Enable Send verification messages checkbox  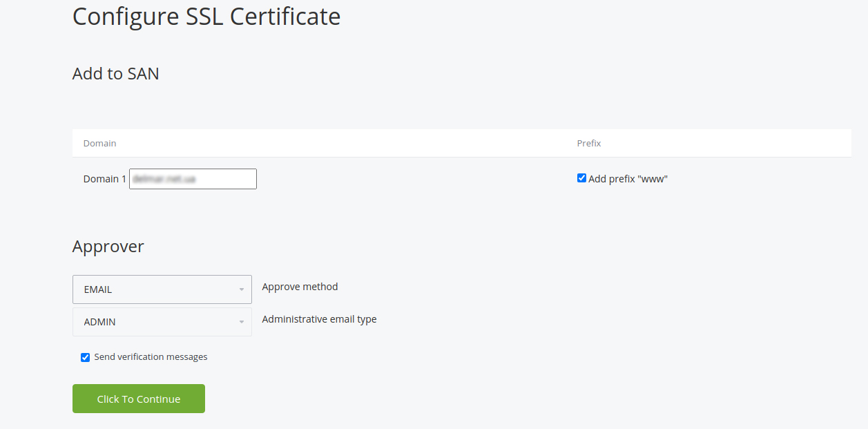point(85,357)
